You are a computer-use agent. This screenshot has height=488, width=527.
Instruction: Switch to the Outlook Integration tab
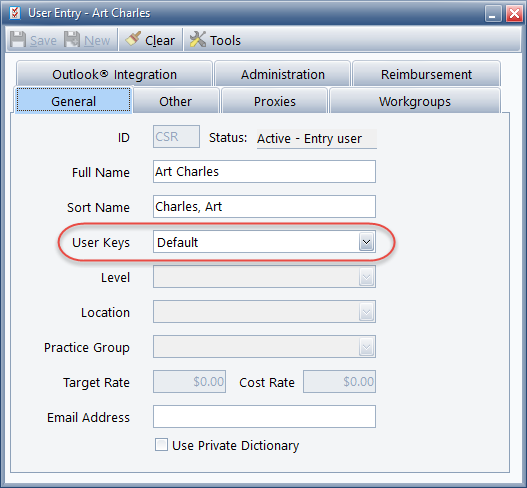click(114, 74)
